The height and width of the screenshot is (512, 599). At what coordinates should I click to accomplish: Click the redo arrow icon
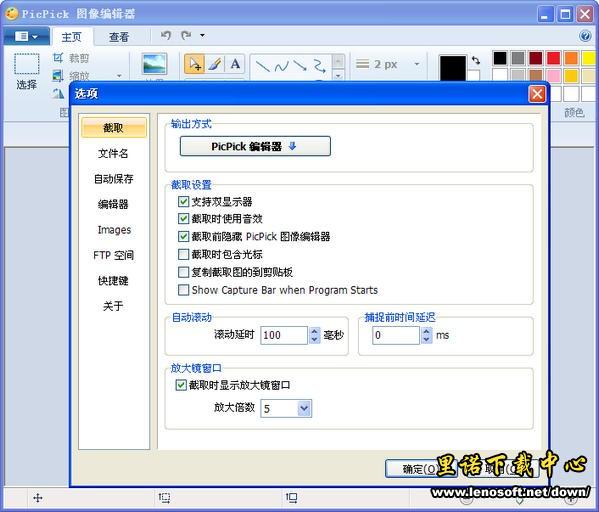pyautogui.click(x=186, y=36)
